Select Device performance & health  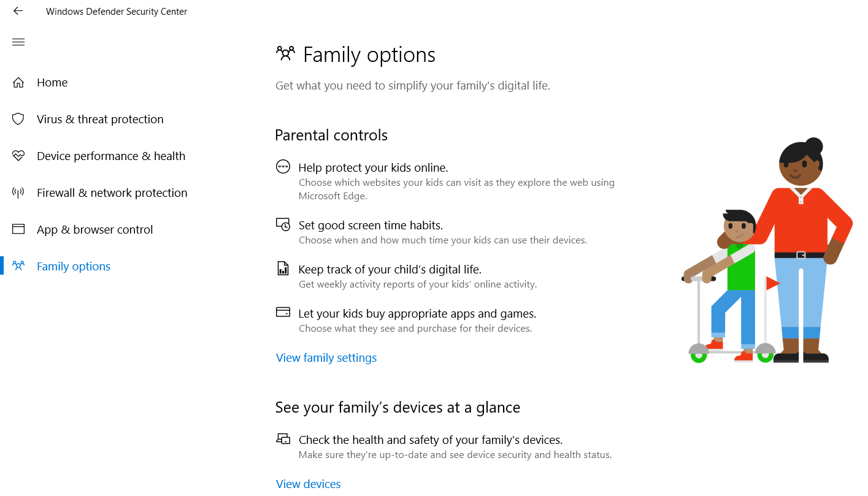[111, 156]
